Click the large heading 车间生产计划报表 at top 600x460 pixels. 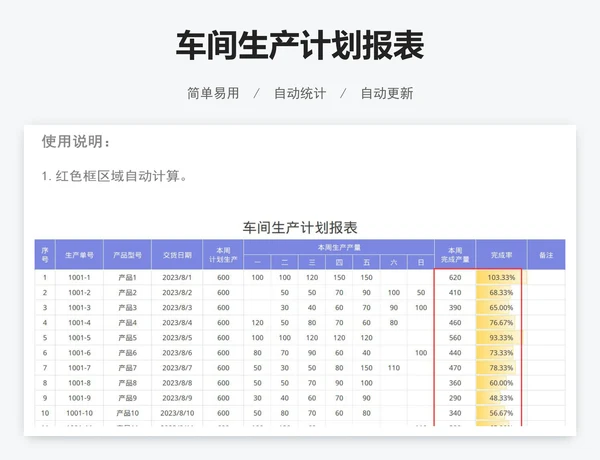click(300, 46)
